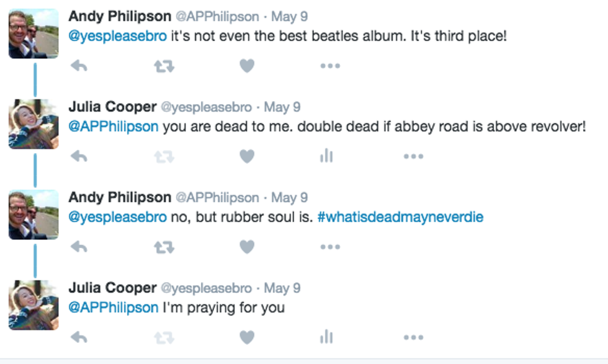Viewport: 608px width, 364px height.
Task: Click Julia Cooper's avatar on the last tweet
Action: tap(34, 305)
